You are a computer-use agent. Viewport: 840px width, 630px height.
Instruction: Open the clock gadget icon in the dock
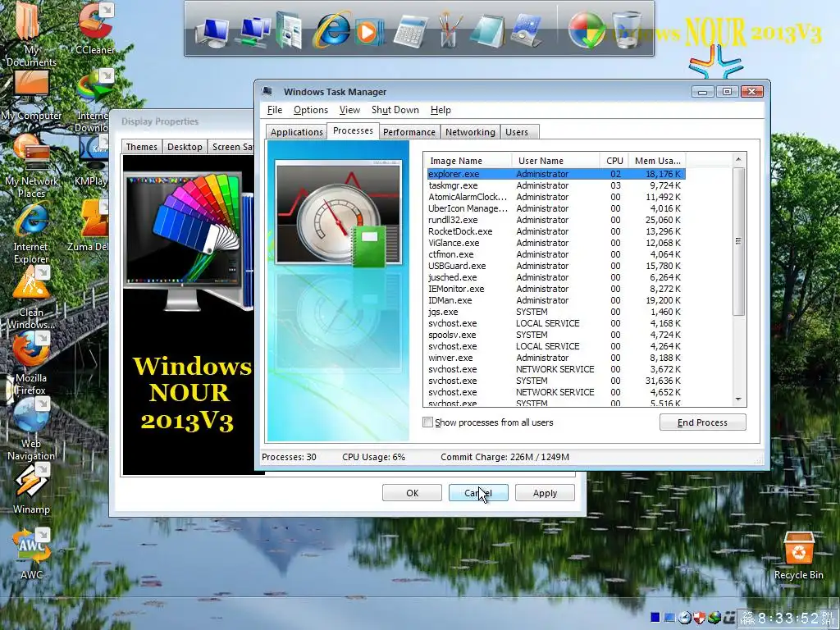pyautogui.click(x=527, y=31)
